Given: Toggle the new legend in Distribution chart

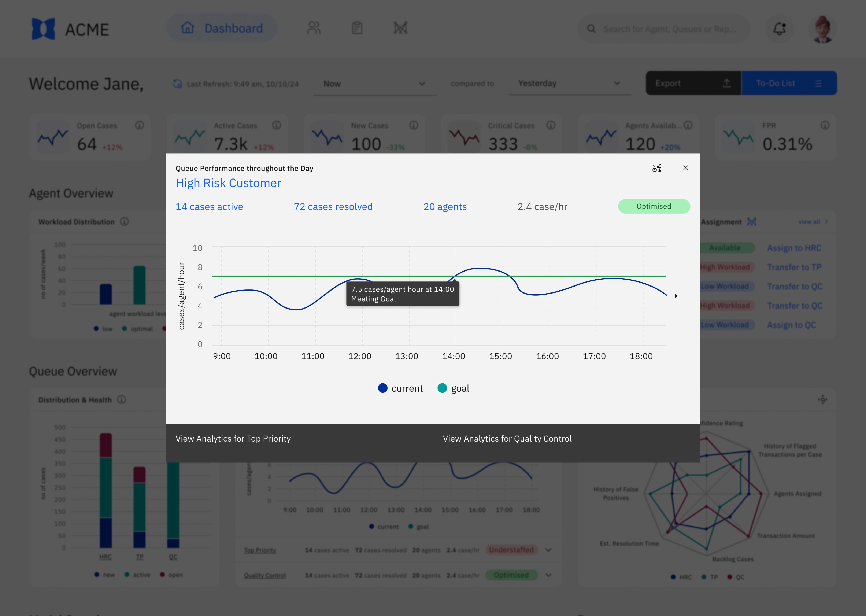Looking at the screenshot, I should (x=105, y=575).
